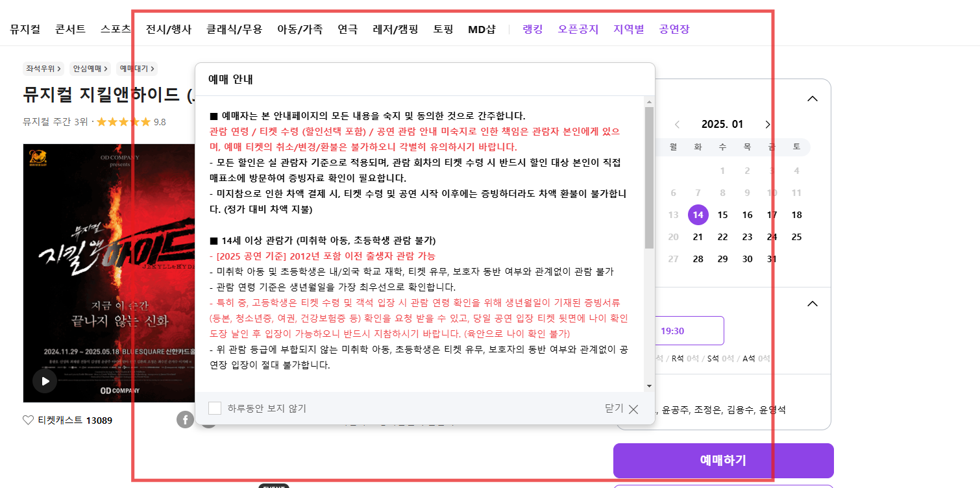The height and width of the screenshot is (488, 980).
Task: Open the 좌석우위 tag
Action: [x=43, y=68]
